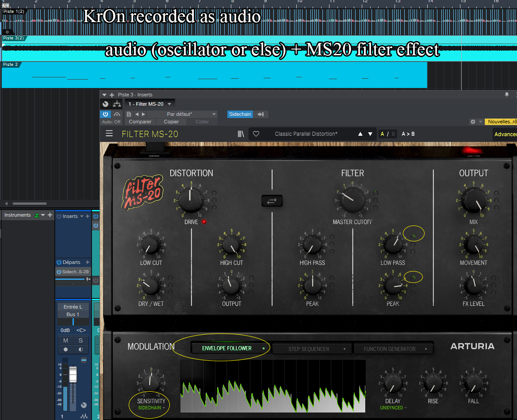The image size is (517, 420).
Task: Click the arrangement horizontal scrollbar
Action: tap(29, 203)
